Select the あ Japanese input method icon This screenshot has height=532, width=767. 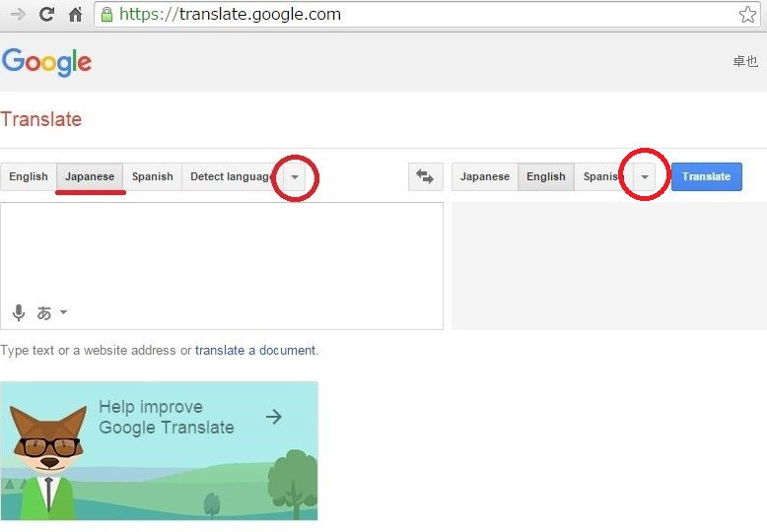(44, 312)
